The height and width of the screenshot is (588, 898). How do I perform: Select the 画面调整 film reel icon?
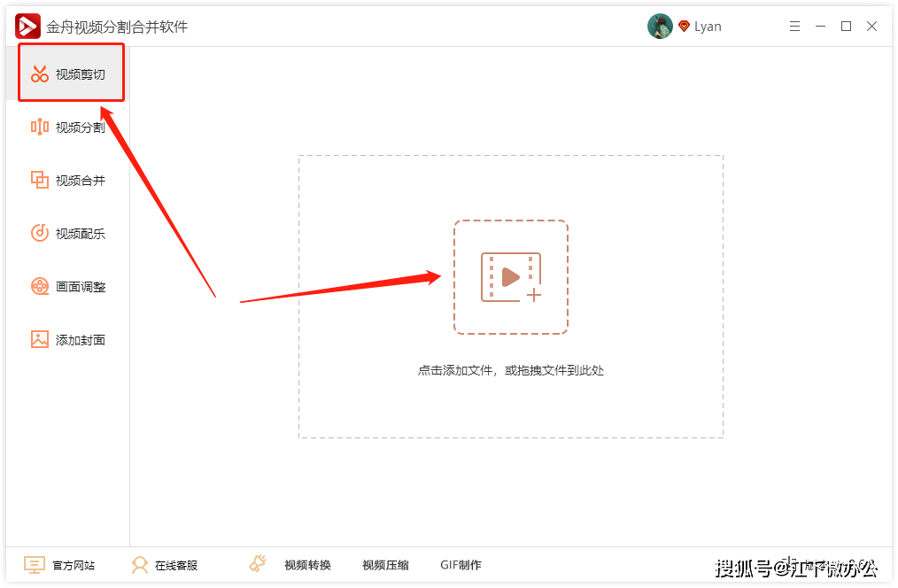pos(40,286)
